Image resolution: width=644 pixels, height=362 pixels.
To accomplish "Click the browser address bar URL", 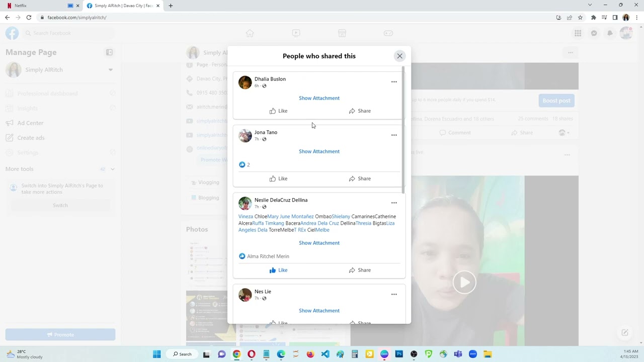I will coord(77,17).
